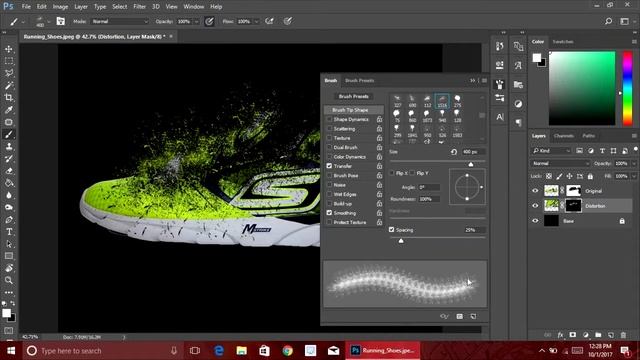The width and height of the screenshot is (640, 360).
Task: Enable Shape Dynamics checkbox
Action: pos(329,119)
